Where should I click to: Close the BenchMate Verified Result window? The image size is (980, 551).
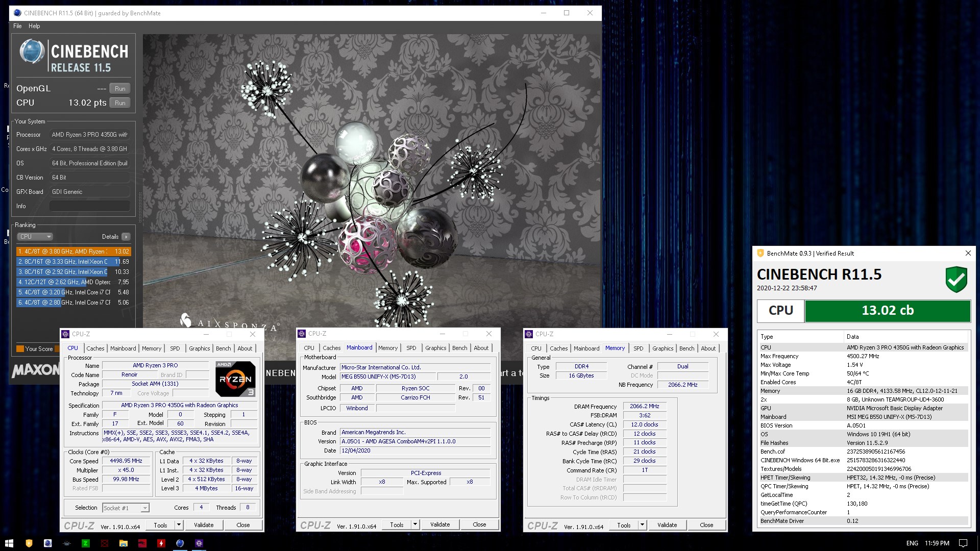pyautogui.click(x=968, y=253)
